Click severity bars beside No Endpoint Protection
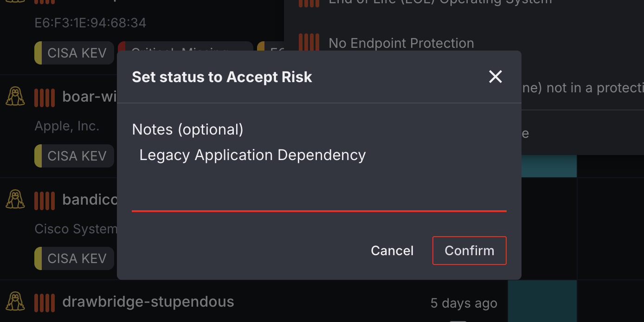The width and height of the screenshot is (644, 322). 309,43
